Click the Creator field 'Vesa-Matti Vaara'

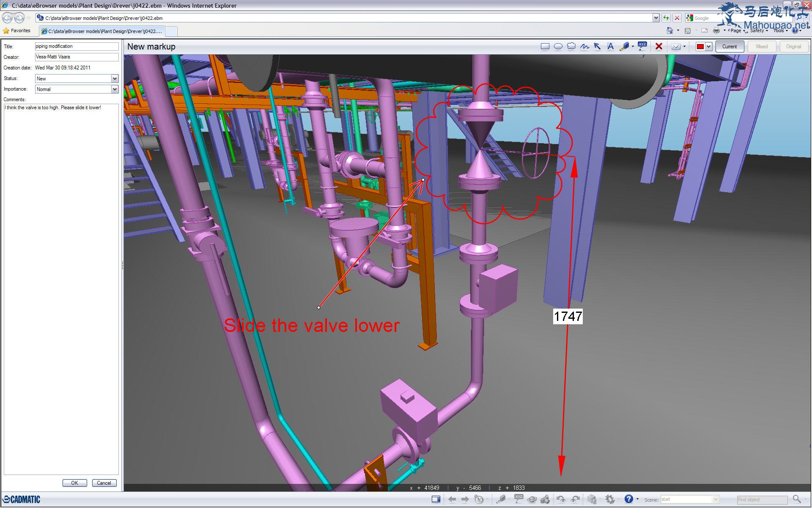77,57
